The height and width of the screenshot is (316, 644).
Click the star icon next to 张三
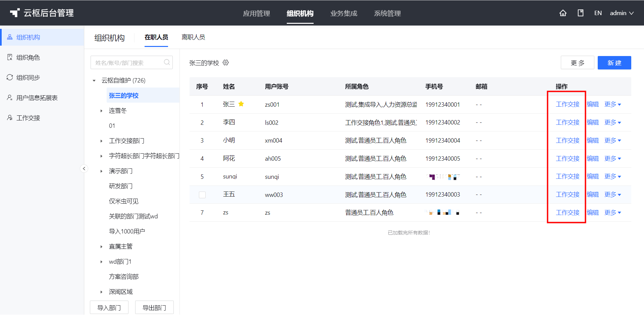pos(241,104)
